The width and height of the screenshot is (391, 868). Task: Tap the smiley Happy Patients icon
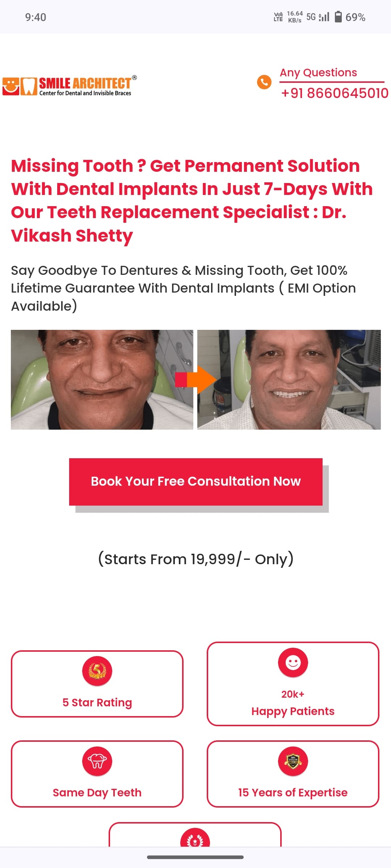[x=293, y=663]
